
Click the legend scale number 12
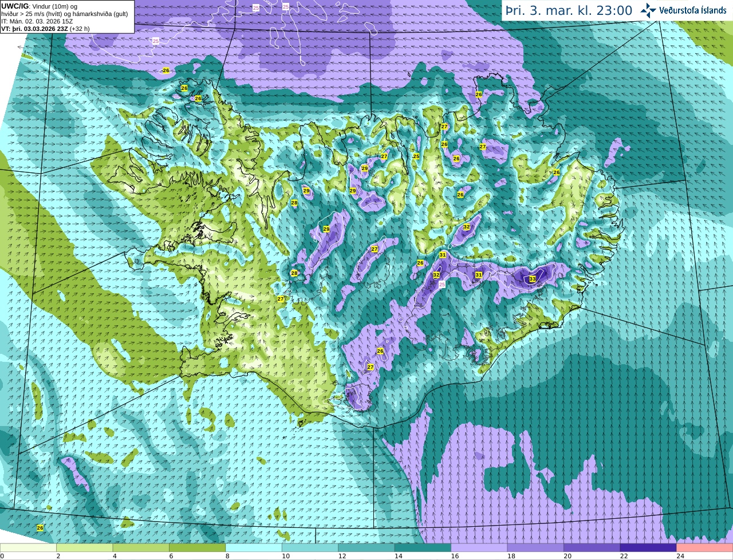click(x=342, y=556)
